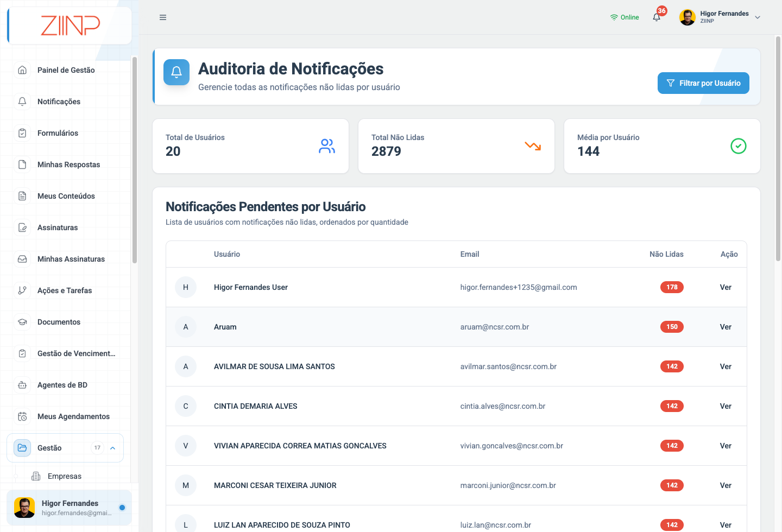Click the Online wifi status icon
Viewport: 782px width, 532px height.
614,17
